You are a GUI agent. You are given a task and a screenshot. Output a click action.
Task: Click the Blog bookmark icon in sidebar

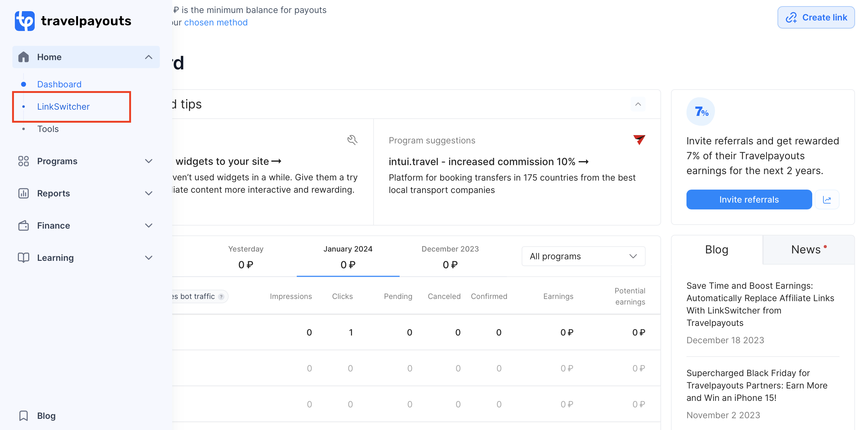click(23, 415)
